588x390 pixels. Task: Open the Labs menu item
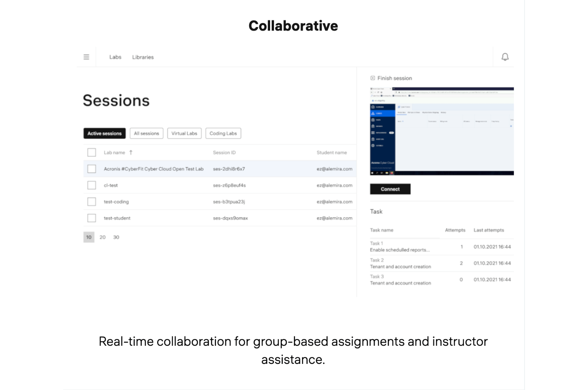tap(115, 57)
